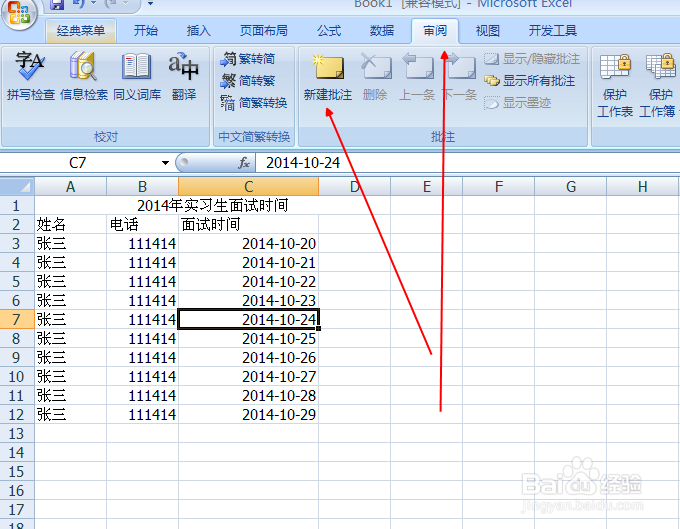Open 简繁转换 conversion options

coord(254,103)
